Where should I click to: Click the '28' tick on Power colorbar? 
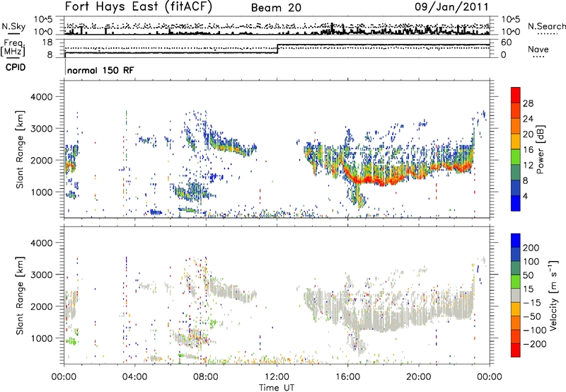(x=528, y=103)
